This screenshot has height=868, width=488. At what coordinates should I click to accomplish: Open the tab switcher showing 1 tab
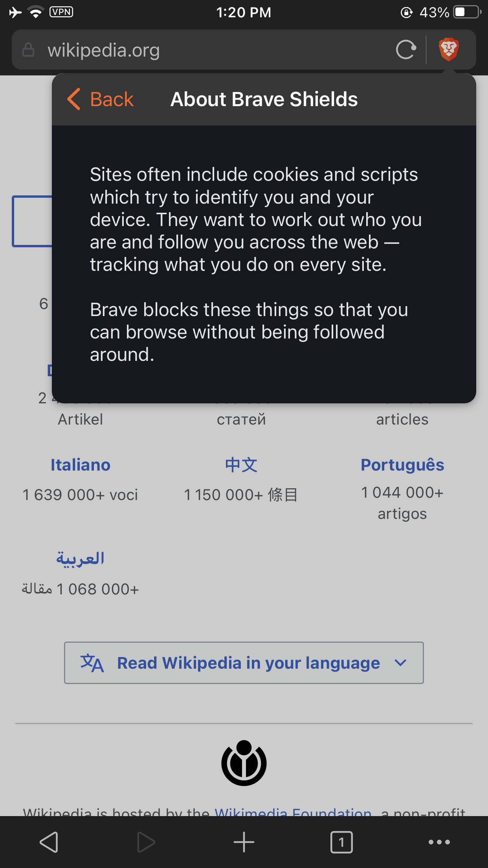point(341,842)
